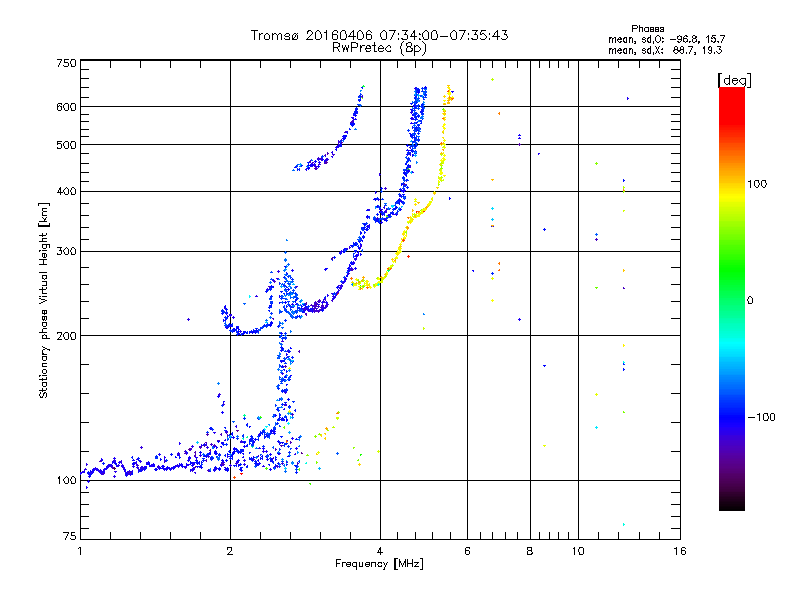
Task: Click the y-axis tick label '100'
Action: (66, 480)
